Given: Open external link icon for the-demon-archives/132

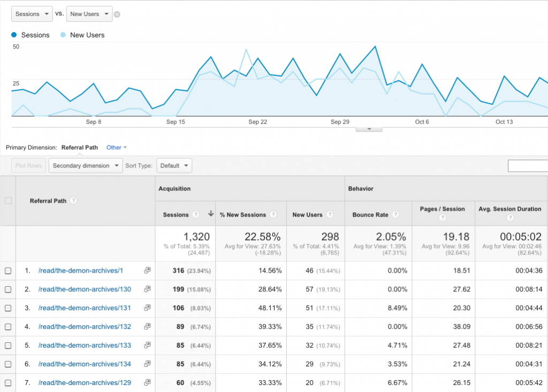Looking at the screenshot, I should pyautogui.click(x=148, y=326).
